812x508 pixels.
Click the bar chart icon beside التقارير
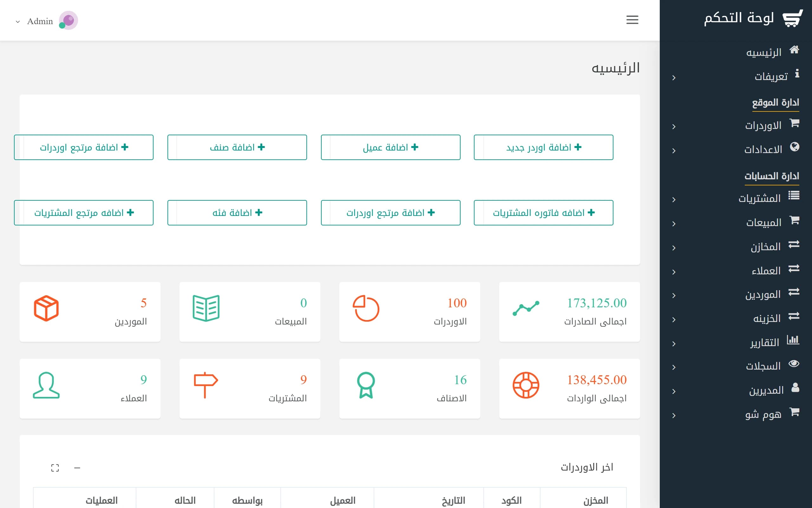793,340
